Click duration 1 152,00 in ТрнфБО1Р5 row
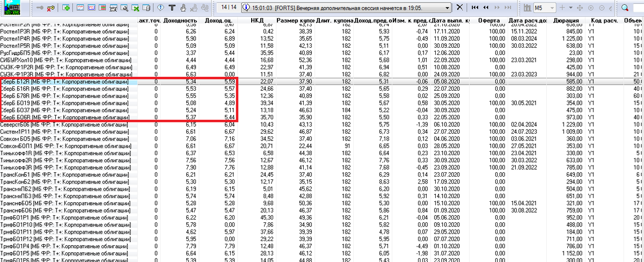Screen dimensions: 644x262 point(572,253)
